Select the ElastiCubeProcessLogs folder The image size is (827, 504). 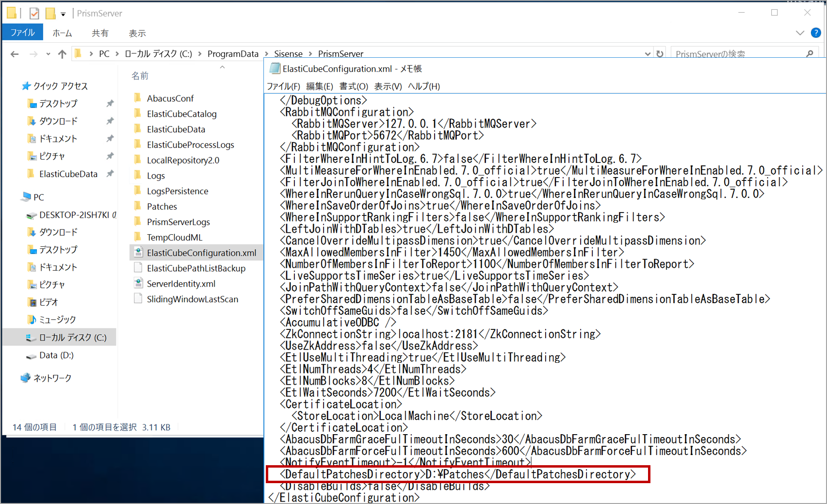(191, 145)
